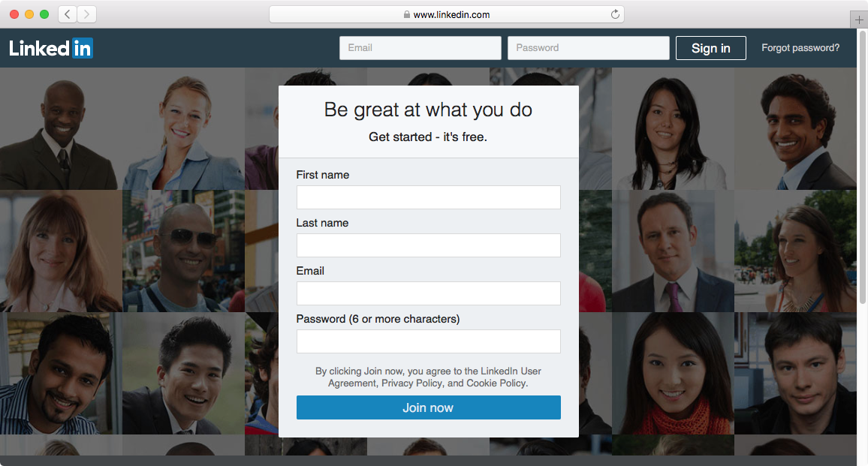Select the First name input box
Viewport: 868px width, 466px height.
[x=429, y=197]
